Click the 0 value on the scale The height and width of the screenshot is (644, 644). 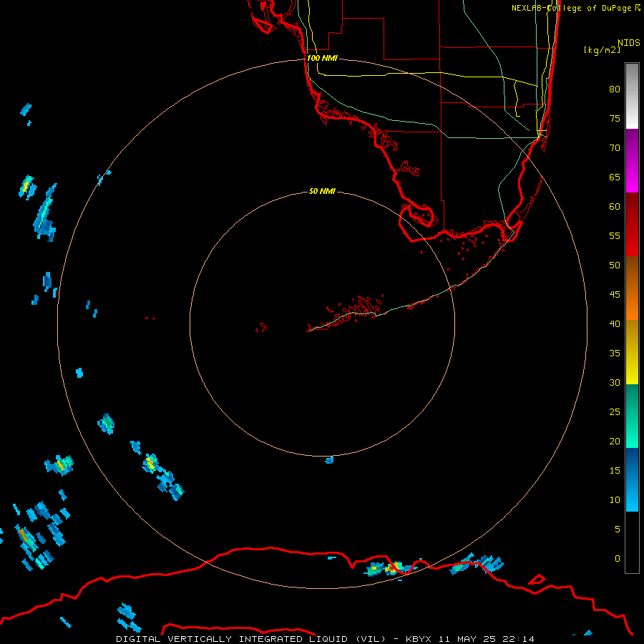tap(618, 559)
